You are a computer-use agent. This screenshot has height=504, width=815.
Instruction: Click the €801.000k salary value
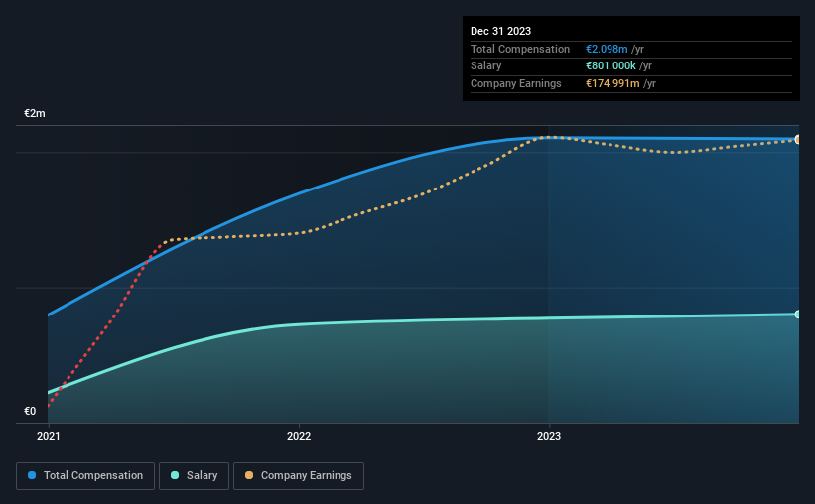[611, 66]
